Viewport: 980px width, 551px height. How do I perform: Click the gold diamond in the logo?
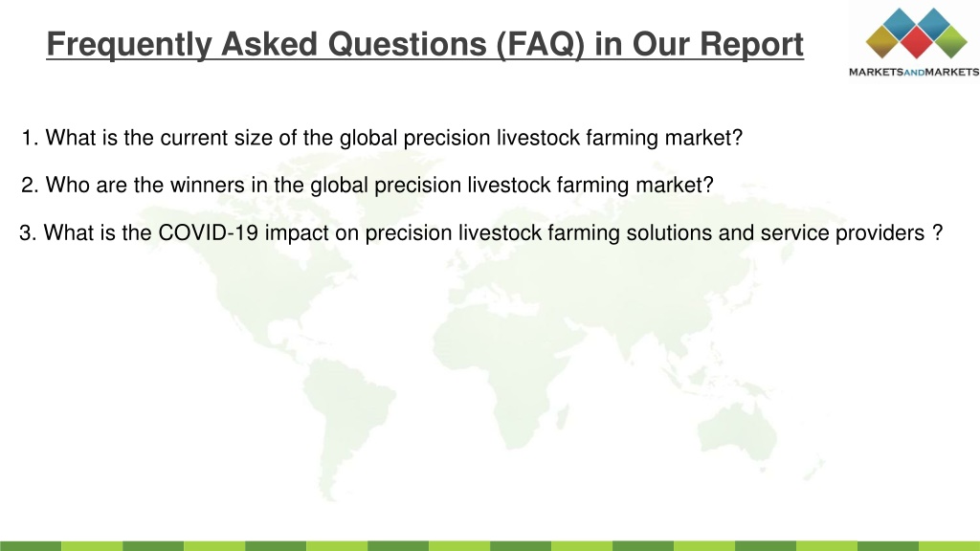(x=881, y=42)
